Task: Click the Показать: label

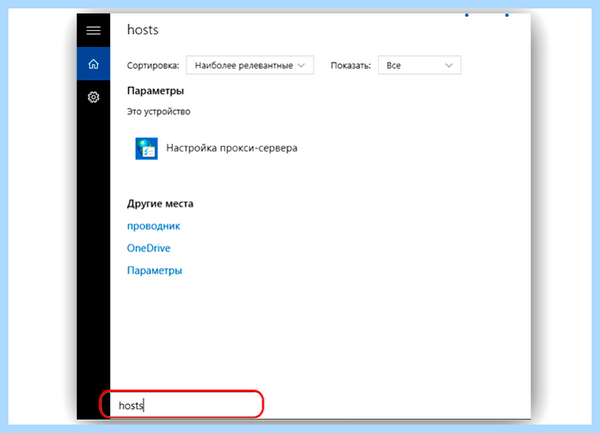Action: point(351,66)
